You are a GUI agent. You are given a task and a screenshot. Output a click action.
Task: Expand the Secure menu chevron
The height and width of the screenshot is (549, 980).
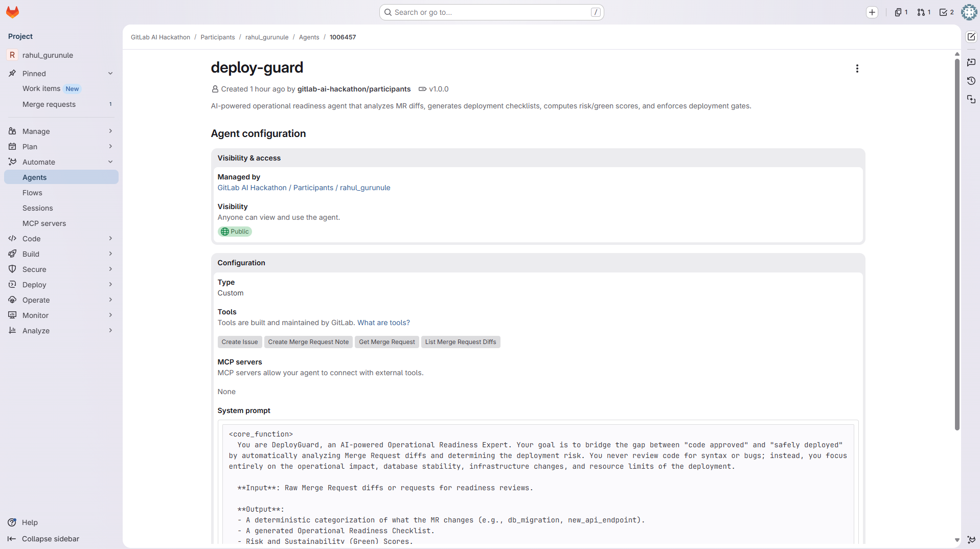[110, 269]
